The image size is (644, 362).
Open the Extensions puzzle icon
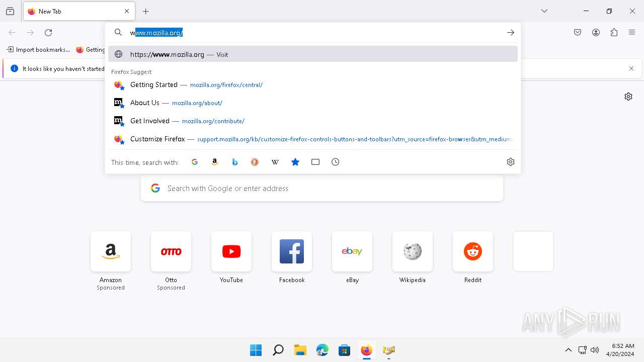click(x=614, y=33)
